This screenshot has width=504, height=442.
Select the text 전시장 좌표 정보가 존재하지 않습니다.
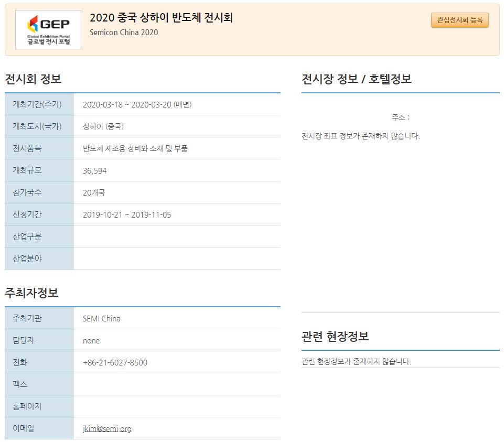click(361, 136)
